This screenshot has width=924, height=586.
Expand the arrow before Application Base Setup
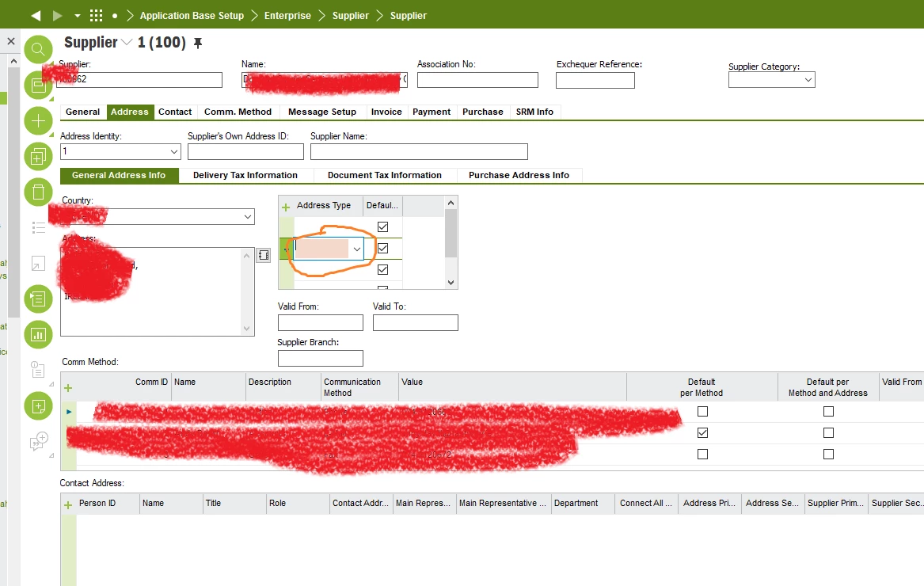(x=130, y=15)
